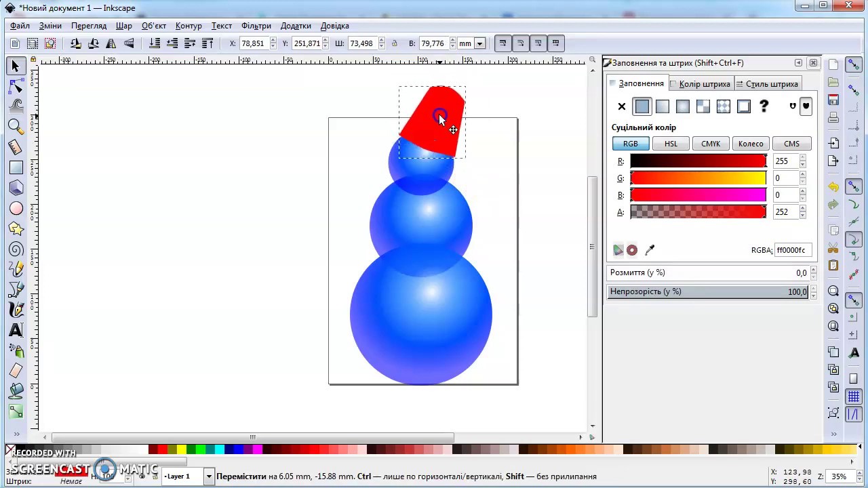Click the green channel slider
Image resolution: width=868 pixels, height=488 pixels.
[x=698, y=178]
